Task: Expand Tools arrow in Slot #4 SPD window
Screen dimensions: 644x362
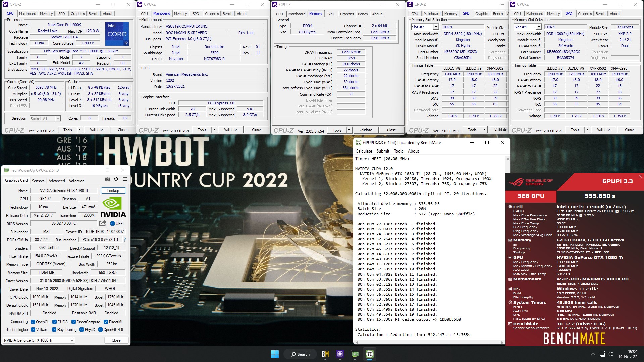Action: (x=587, y=130)
